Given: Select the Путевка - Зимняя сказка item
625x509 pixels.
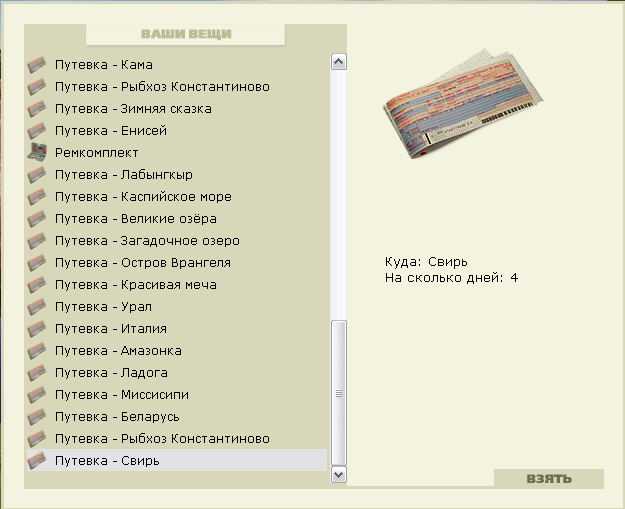Looking at the screenshot, I should (177, 108).
